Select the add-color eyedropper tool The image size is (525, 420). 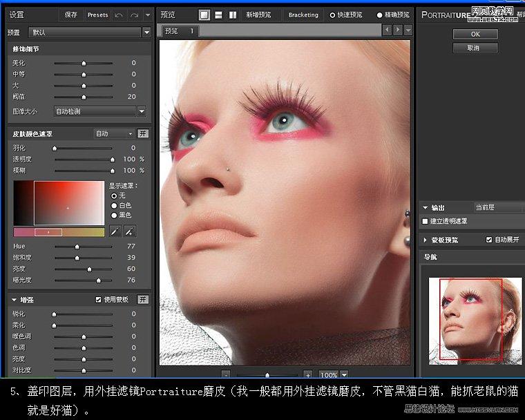tap(130, 231)
